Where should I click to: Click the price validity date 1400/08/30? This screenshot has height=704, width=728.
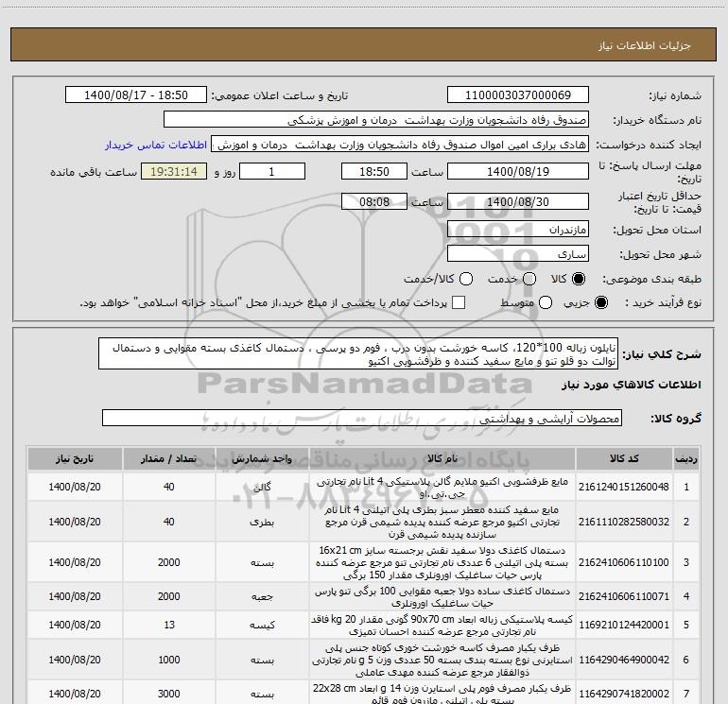(x=518, y=201)
